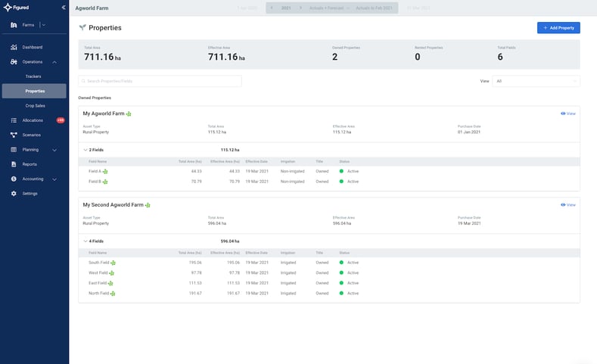This screenshot has height=364, width=597.
Task: Select the South Field name
Action: click(x=98, y=263)
